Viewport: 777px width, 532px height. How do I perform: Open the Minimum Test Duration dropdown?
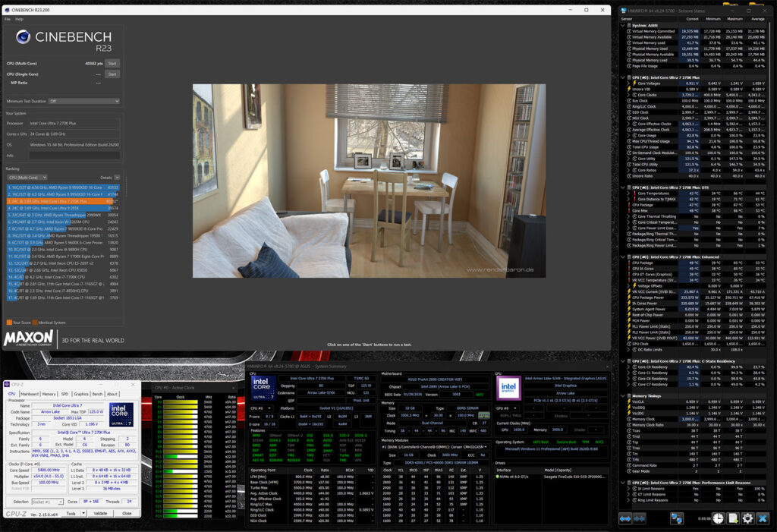coord(84,101)
